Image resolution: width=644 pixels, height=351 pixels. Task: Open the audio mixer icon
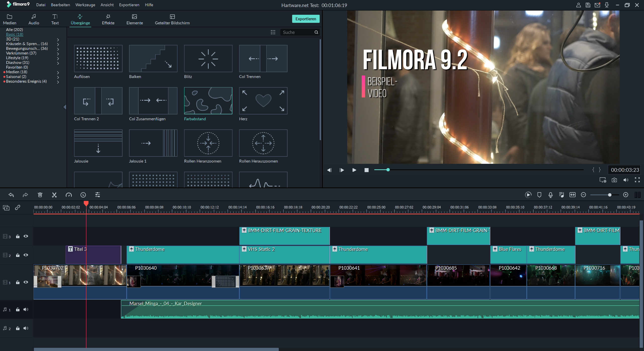pos(561,195)
